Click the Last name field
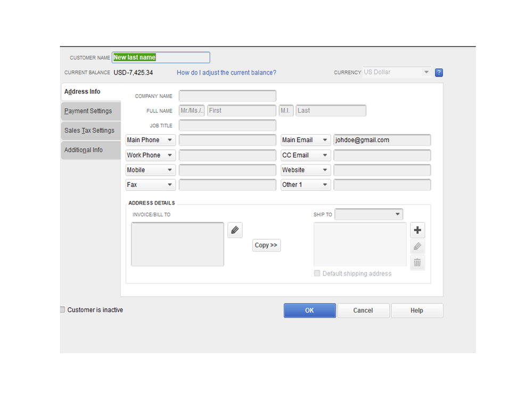The image size is (532, 399). (x=331, y=111)
